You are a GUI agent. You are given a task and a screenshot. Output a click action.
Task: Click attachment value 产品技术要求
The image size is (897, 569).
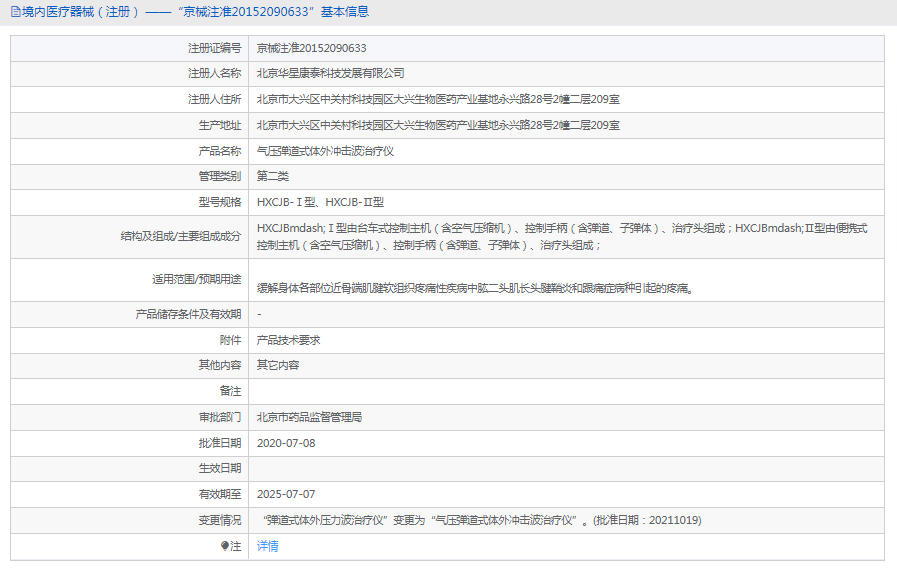pyautogui.click(x=289, y=340)
